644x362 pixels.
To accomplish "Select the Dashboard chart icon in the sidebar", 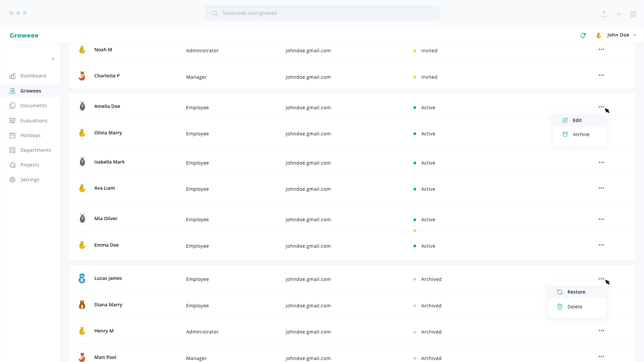I will click(x=12, y=76).
